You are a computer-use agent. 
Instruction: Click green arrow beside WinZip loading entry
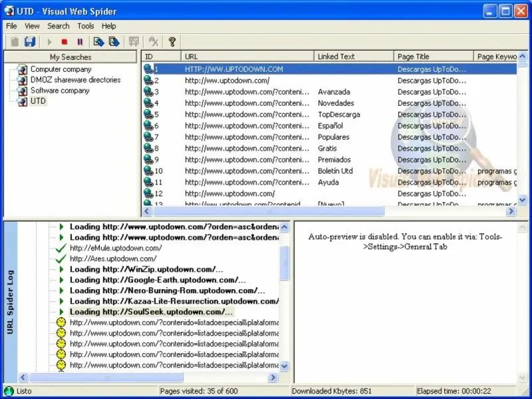[61, 269]
